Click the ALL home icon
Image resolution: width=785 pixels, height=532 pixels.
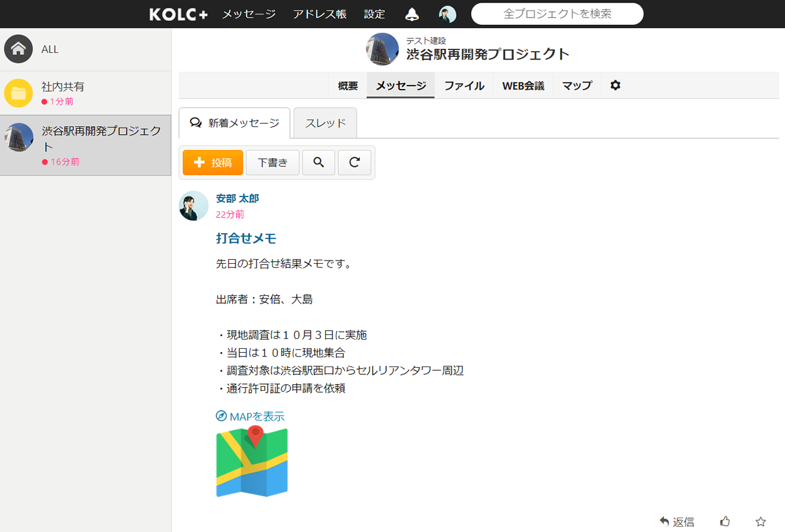(18, 49)
